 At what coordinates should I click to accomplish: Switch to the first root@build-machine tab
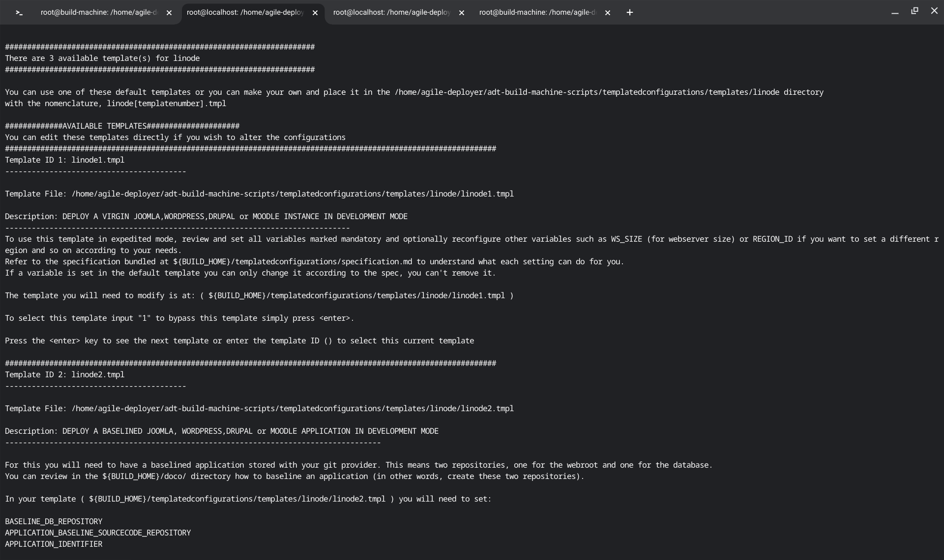(98, 13)
